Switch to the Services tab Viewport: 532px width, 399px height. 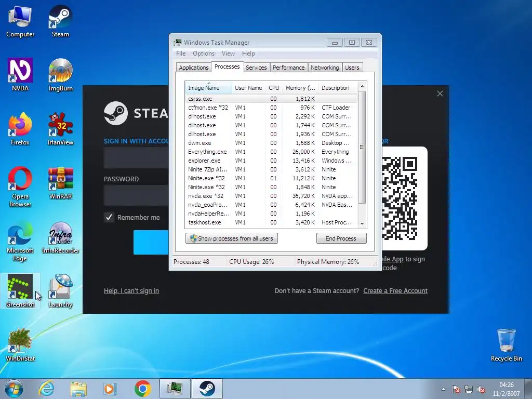256,68
